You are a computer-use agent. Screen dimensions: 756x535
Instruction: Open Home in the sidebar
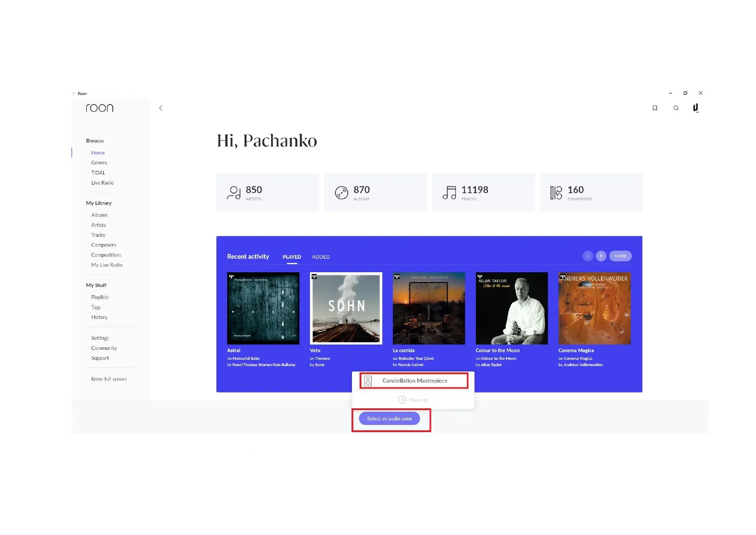pos(98,153)
